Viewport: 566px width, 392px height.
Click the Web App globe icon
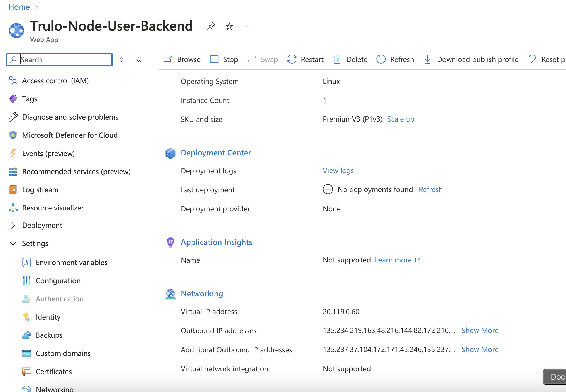(x=16, y=30)
